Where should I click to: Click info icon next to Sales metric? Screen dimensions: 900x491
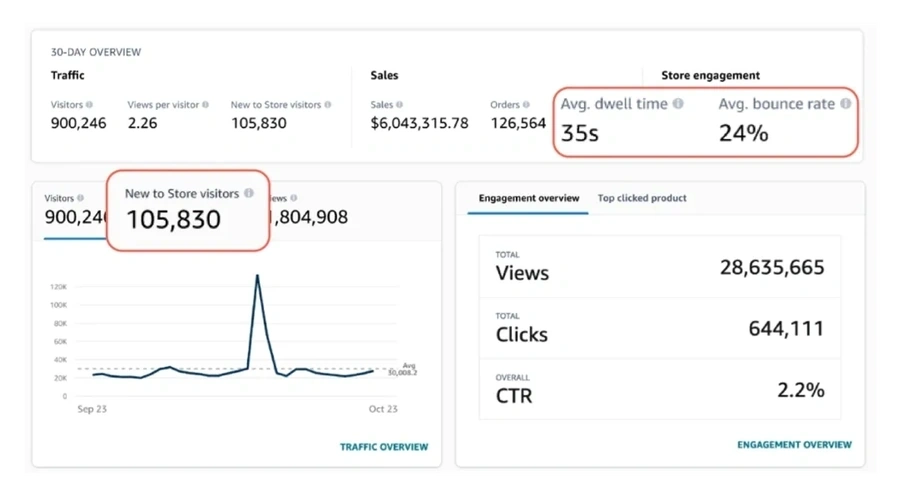pos(399,105)
